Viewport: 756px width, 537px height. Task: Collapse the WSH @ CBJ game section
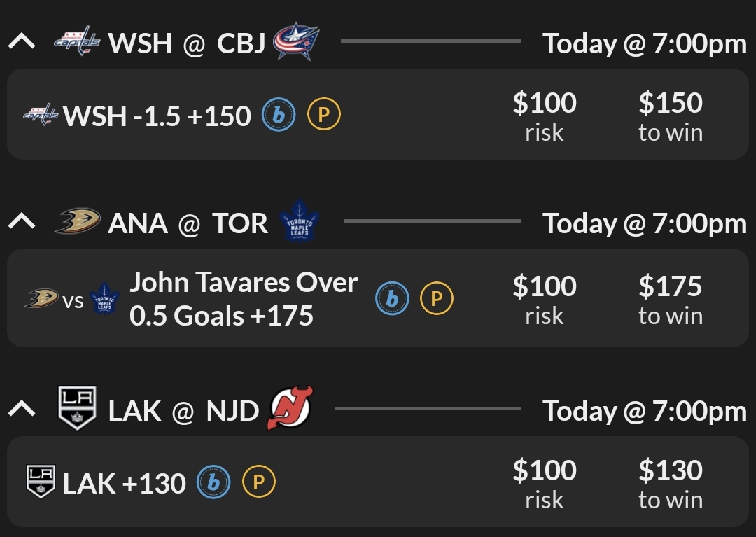pos(22,42)
